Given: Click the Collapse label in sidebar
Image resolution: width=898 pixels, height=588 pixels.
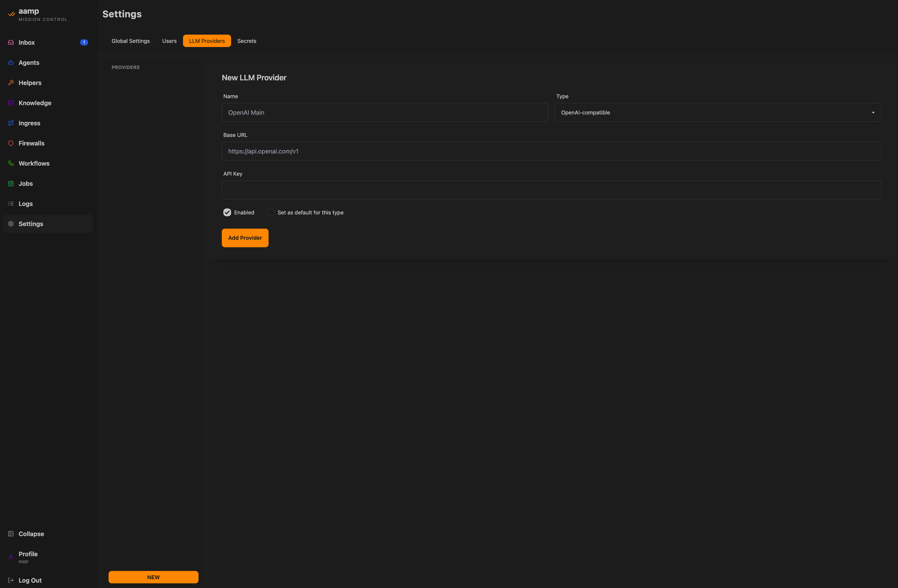Looking at the screenshot, I should [x=31, y=534].
